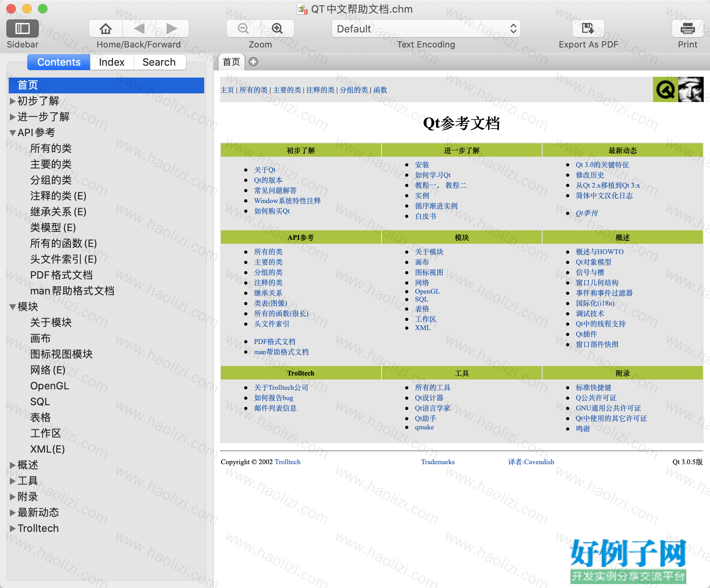Collapse the 模块 tree node
Screen dimensions: 710x588
click(x=13, y=307)
